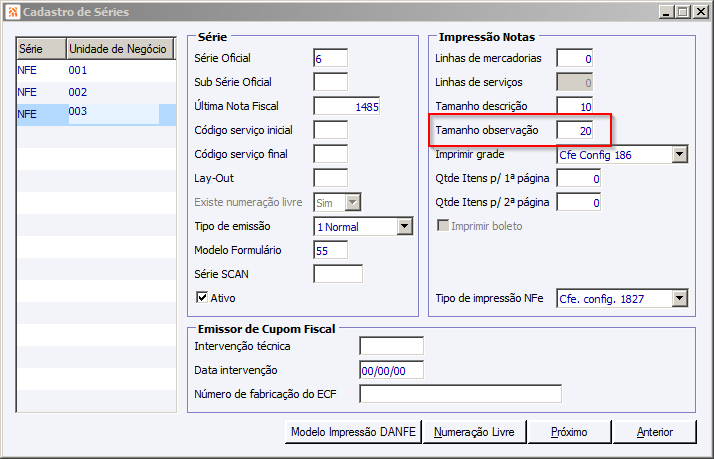Click the Última Nota Fiscal field

pos(346,106)
